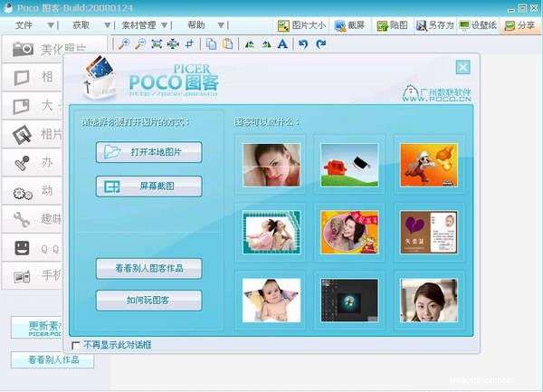Select the crop tool icon
The height and width of the screenshot is (392, 543).
[x=189, y=44]
